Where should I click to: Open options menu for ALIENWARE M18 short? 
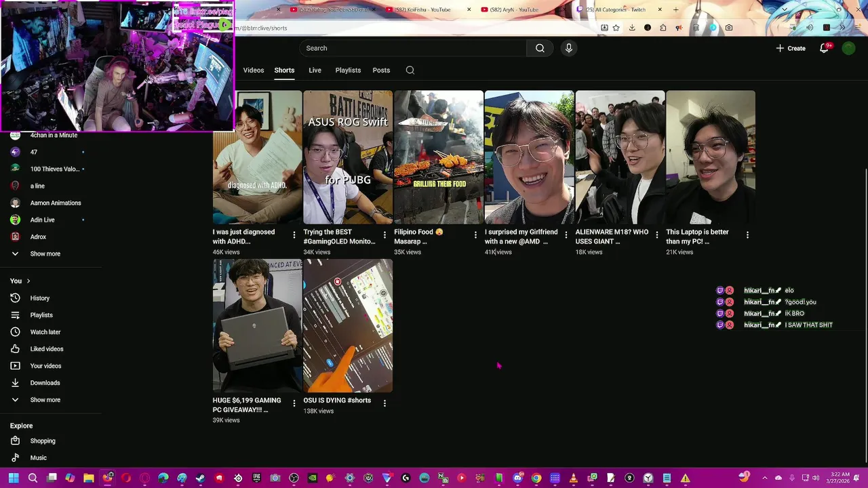pyautogui.click(x=656, y=235)
